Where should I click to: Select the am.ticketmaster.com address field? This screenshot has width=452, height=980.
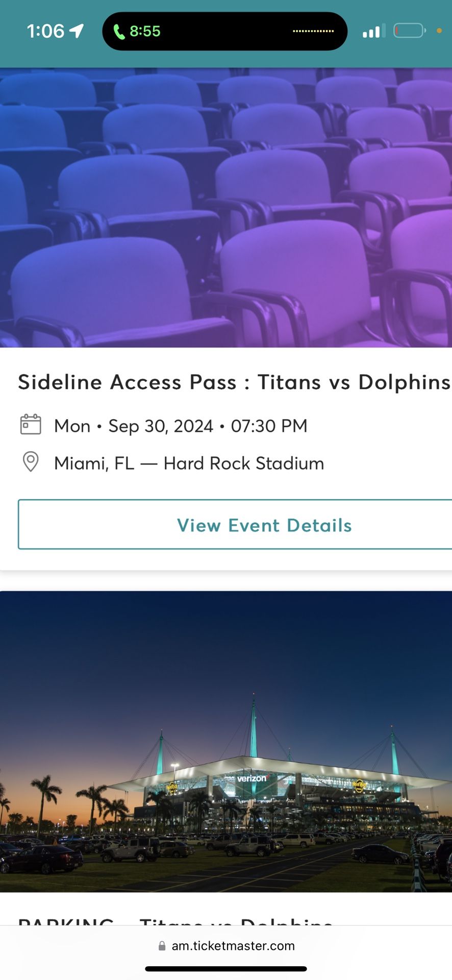click(233, 946)
